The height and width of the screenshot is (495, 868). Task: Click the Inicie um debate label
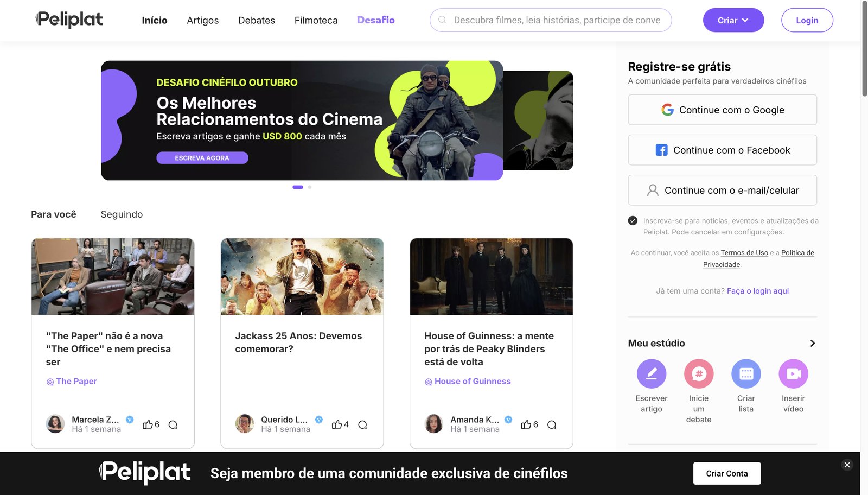click(699, 409)
